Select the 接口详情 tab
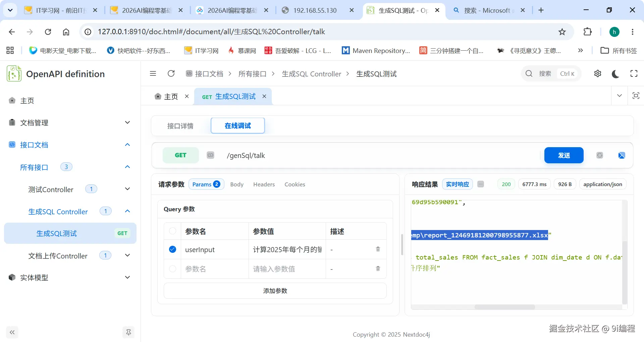The width and height of the screenshot is (644, 342). 180,126
